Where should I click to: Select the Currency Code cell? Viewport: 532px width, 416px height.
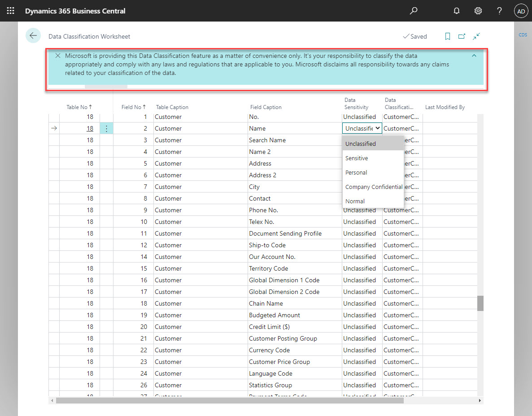(x=295, y=350)
